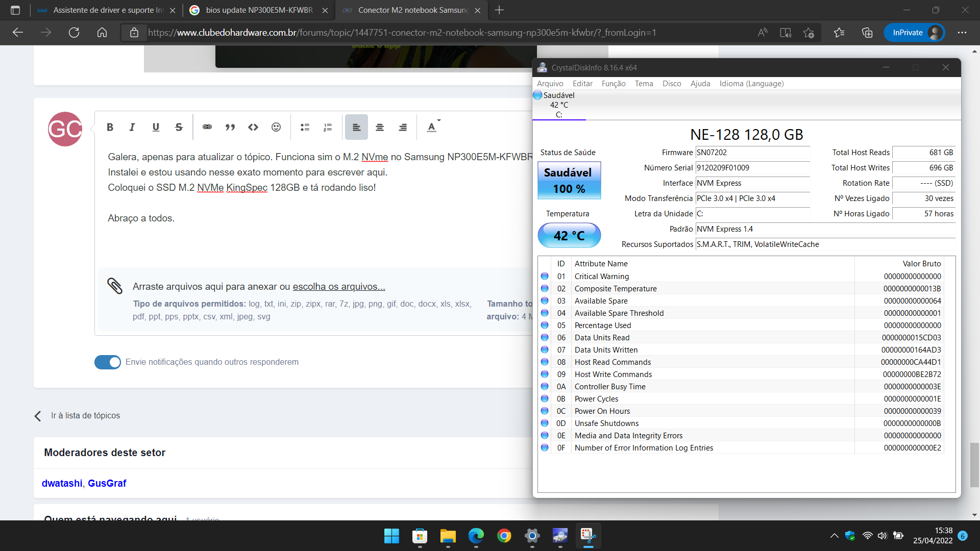980x551 pixels.
Task: Open Microsoft Store from taskbar
Action: [420, 536]
